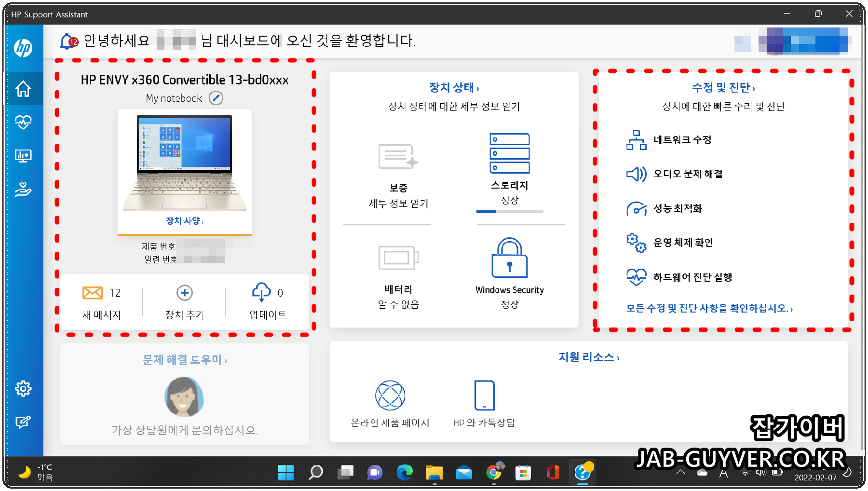Click the HP ENVY laptop image

coord(185,163)
